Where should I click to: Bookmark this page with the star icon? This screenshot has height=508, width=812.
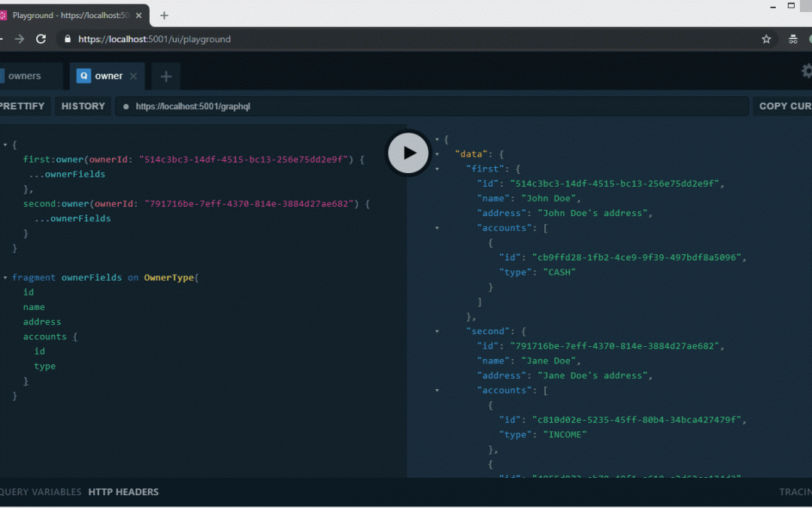pos(766,39)
